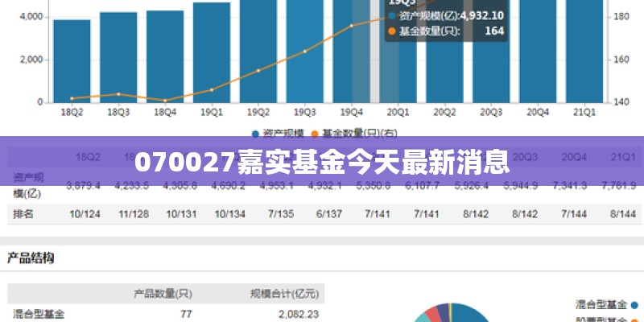
Task: Click the orange line point above 19Q1
Action: click(x=212, y=89)
